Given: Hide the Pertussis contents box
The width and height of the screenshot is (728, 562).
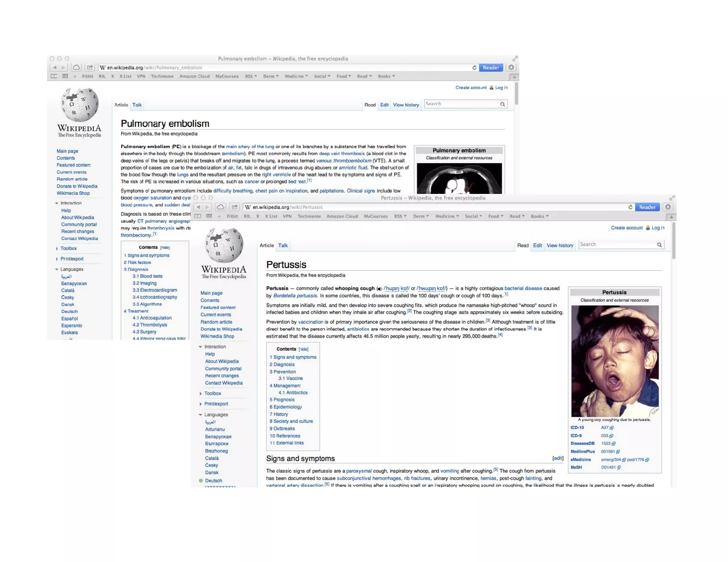Looking at the screenshot, I should pos(304,349).
